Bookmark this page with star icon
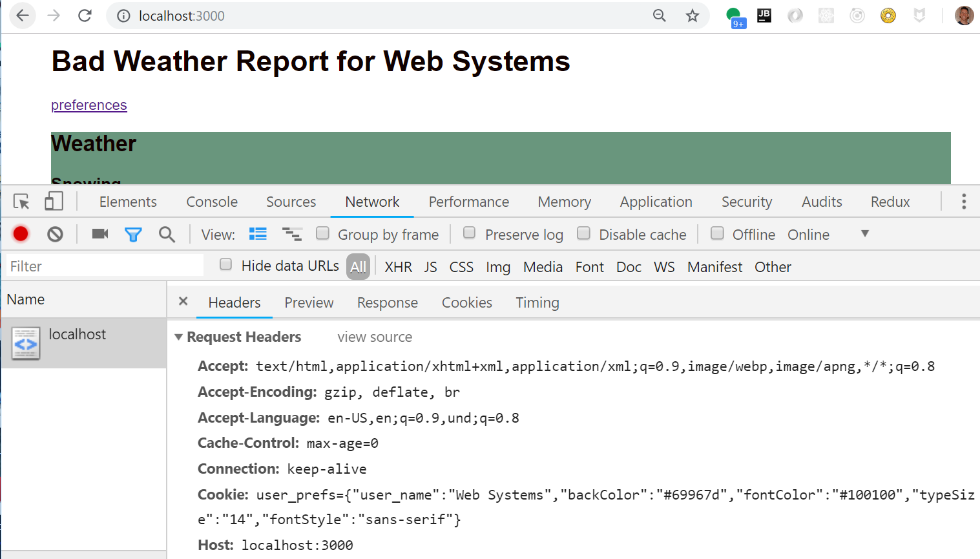Screen dimensions: 980x559 (x=693, y=16)
